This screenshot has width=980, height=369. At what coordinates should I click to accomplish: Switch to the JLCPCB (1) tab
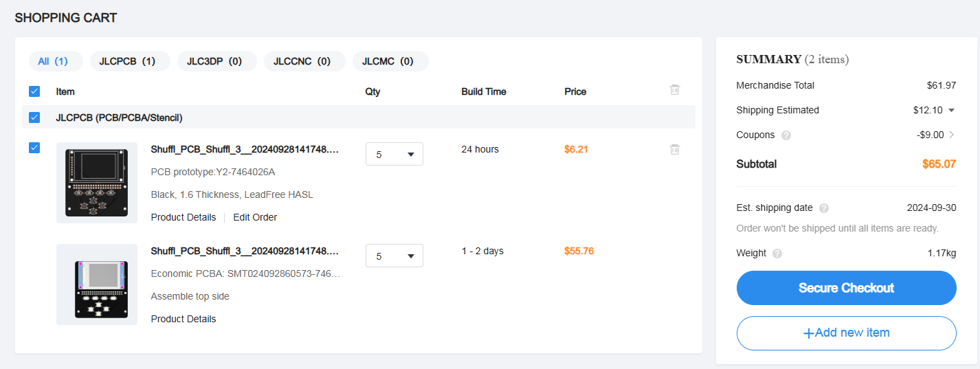click(x=130, y=61)
